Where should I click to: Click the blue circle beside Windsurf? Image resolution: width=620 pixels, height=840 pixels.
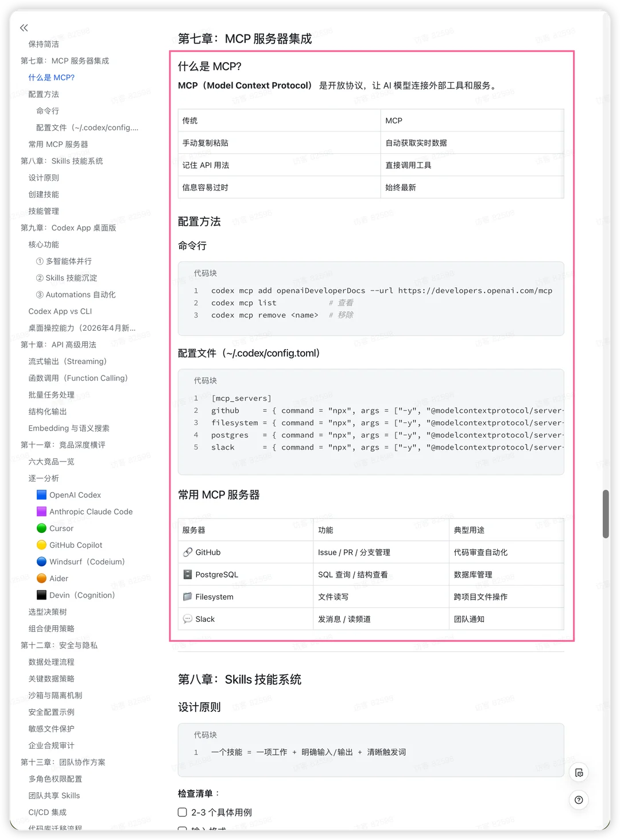[41, 562]
